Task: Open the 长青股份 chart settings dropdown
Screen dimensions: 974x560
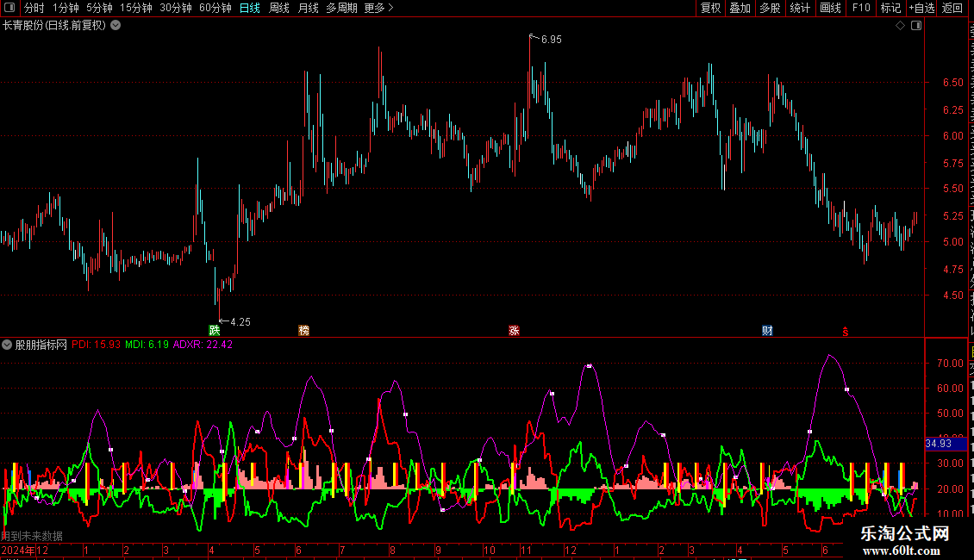Action: [x=116, y=26]
